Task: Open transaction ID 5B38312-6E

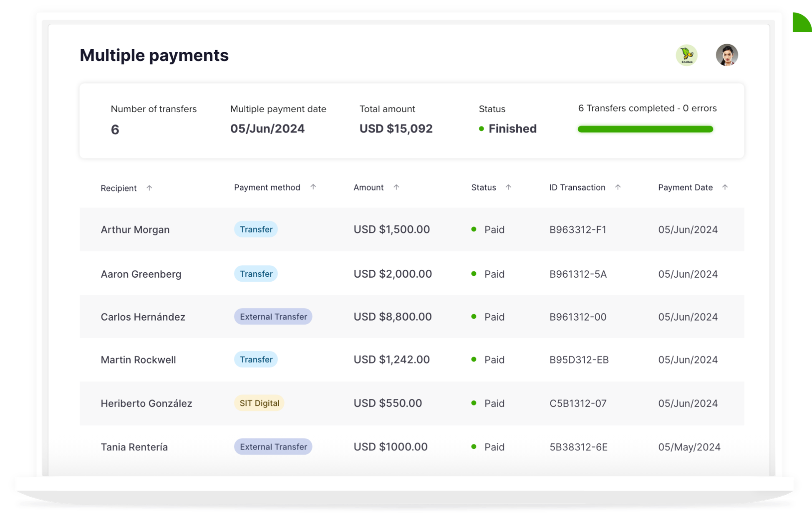Action: (x=578, y=447)
